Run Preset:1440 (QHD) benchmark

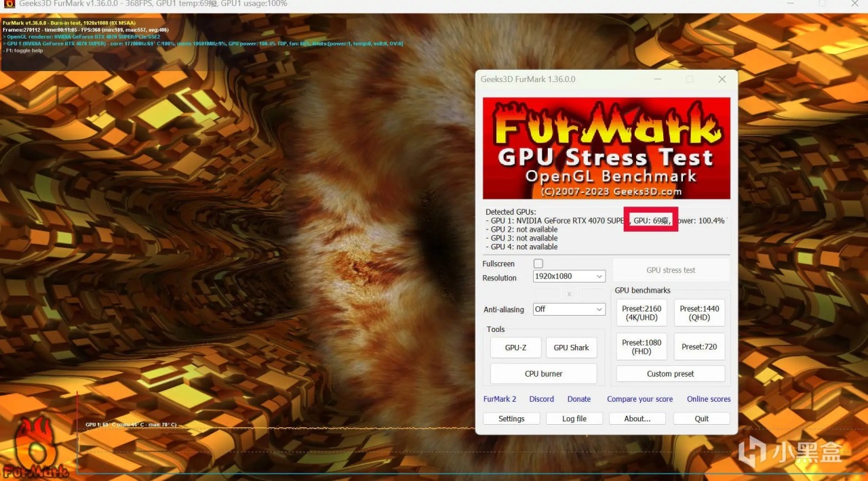(x=699, y=313)
